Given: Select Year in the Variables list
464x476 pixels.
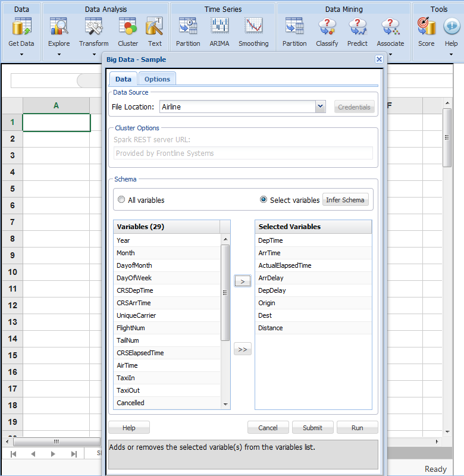Looking at the screenshot, I should [x=167, y=240].
